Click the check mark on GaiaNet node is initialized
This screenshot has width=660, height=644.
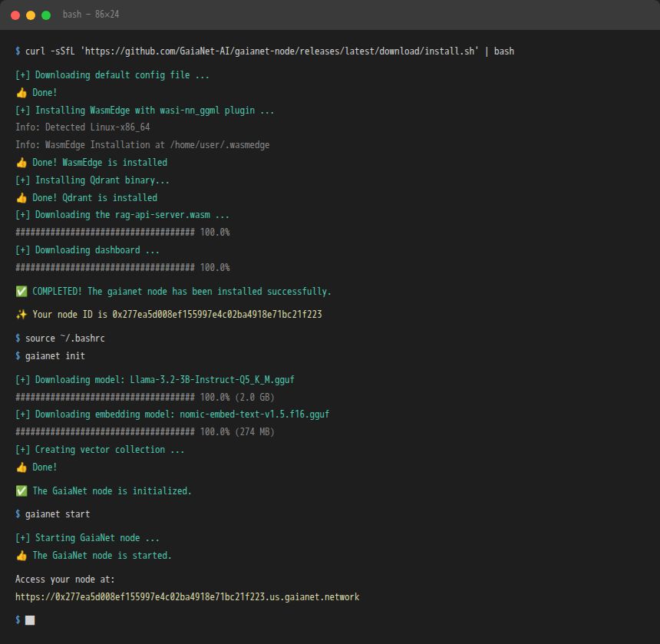pos(21,490)
